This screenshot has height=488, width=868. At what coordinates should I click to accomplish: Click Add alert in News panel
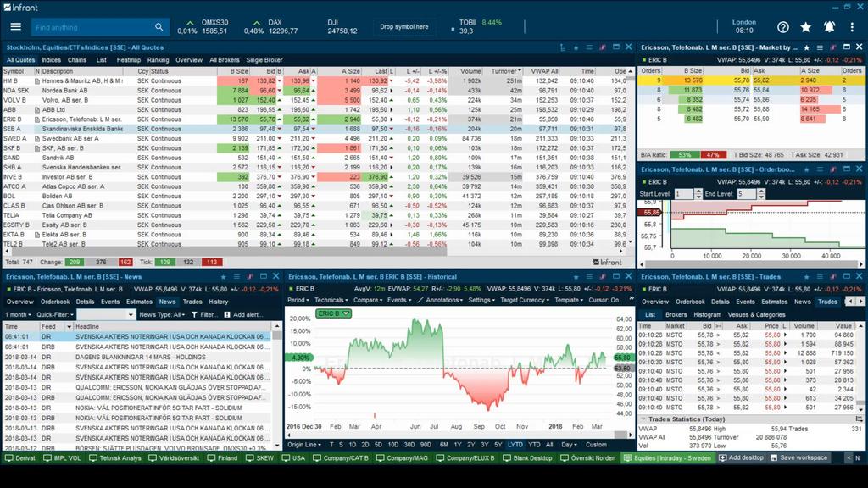click(243, 315)
